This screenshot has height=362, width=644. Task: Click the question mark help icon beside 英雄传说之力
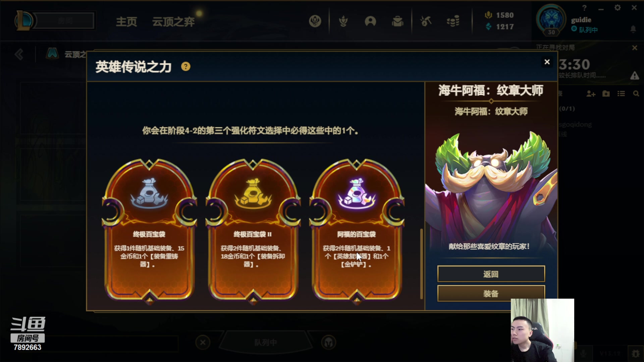[x=185, y=67]
